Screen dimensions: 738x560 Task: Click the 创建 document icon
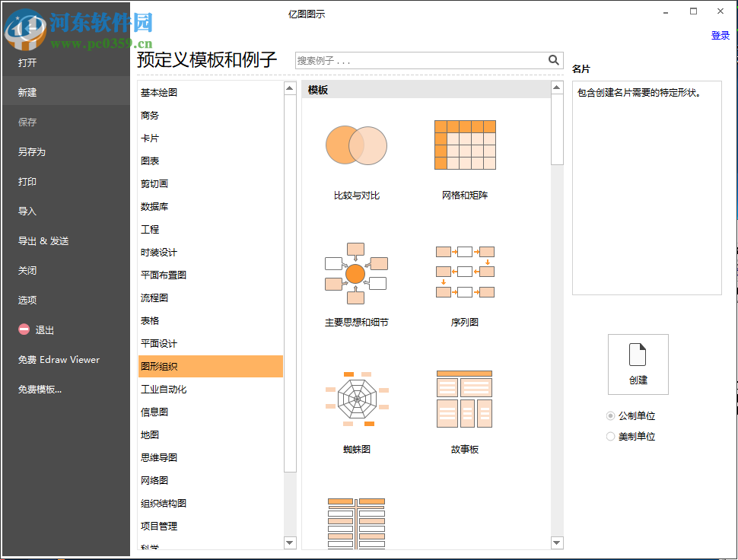638,364
